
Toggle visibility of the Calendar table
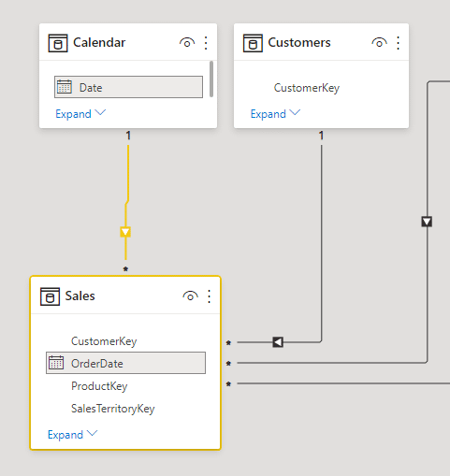point(187,43)
